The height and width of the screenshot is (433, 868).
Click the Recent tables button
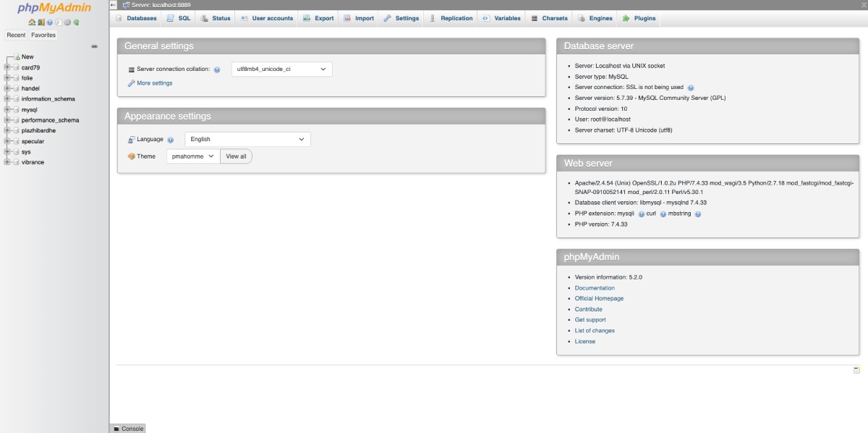point(16,35)
